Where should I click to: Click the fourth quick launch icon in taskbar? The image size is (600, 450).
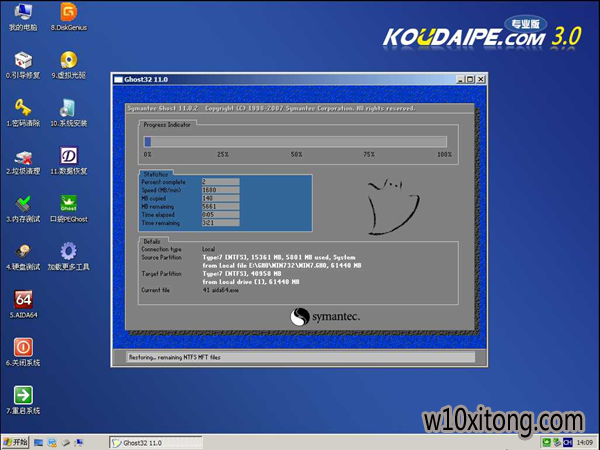tap(79, 443)
